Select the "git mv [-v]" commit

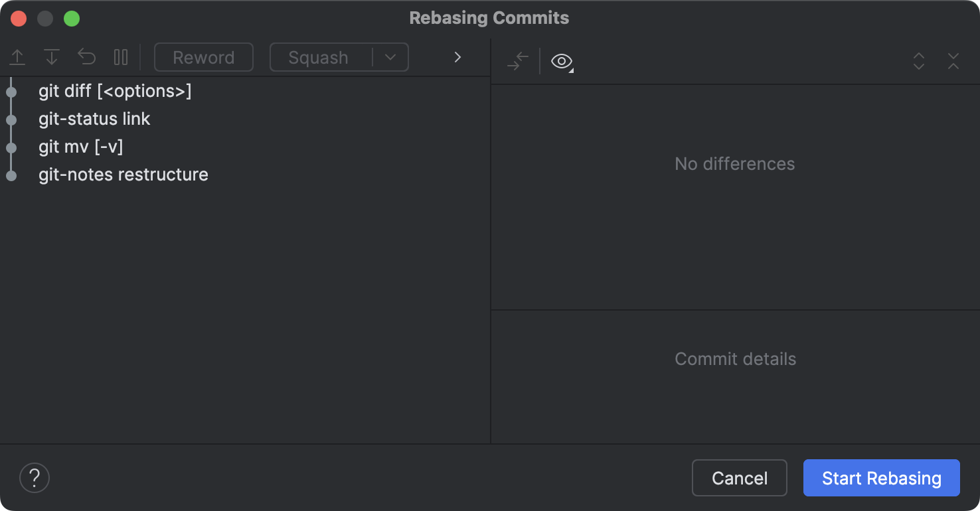pyautogui.click(x=81, y=147)
